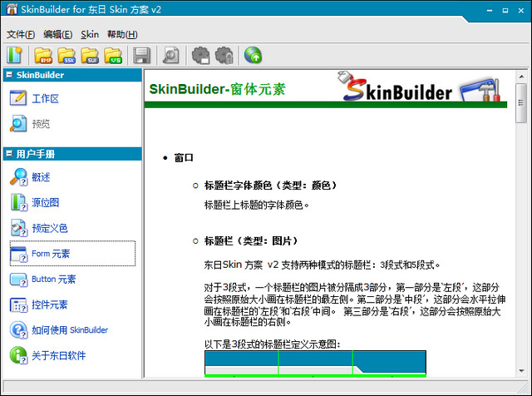This screenshot has width=532, height=396.
Task: Click the 控件元素 icon
Action: 18,305
